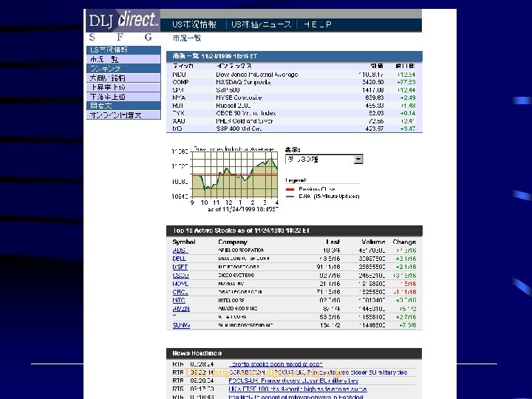Screen dimensions: 532x399
Task: Select 下落率上位 in the left sidebar
Action: (x=123, y=97)
